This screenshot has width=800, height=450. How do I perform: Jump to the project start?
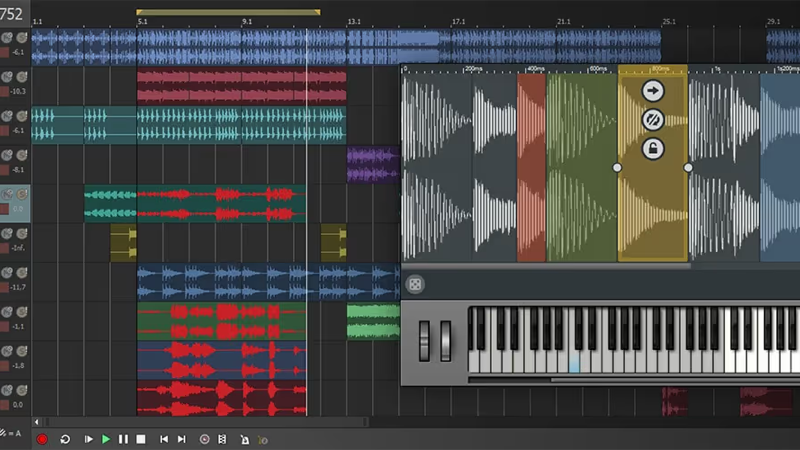[164, 439]
